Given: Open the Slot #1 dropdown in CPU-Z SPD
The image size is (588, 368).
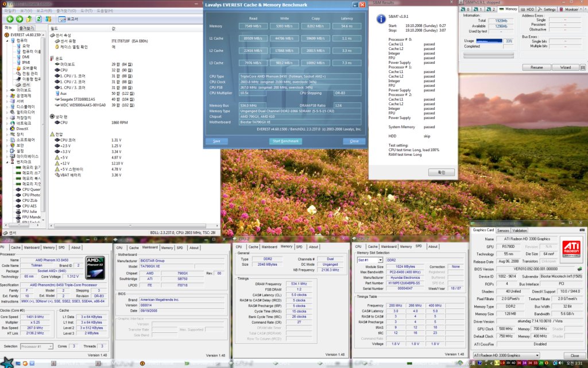Looking at the screenshot, I should (370, 260).
